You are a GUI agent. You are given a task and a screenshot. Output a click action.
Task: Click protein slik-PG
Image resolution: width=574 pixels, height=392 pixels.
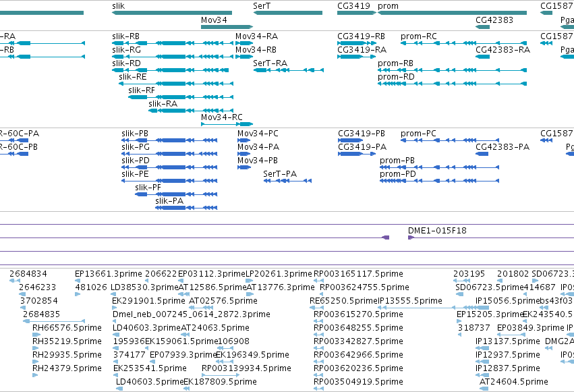[136, 147]
